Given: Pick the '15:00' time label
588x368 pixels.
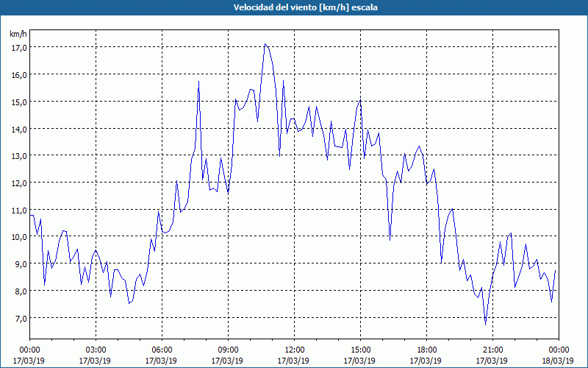Looking at the screenshot, I should (360, 350).
